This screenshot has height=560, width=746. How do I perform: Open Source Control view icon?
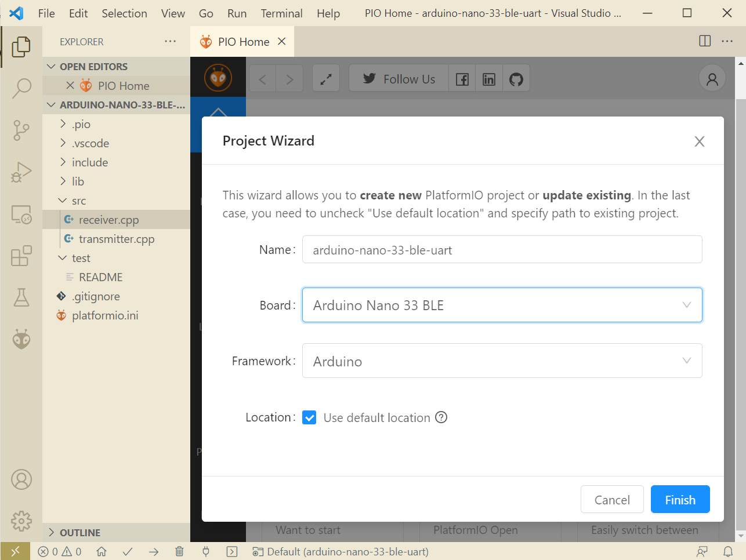coord(21,130)
